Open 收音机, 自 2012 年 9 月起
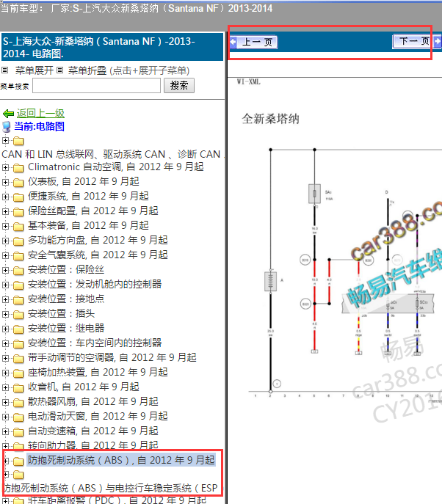Viewport: 442px width, 504px height. [x=84, y=387]
